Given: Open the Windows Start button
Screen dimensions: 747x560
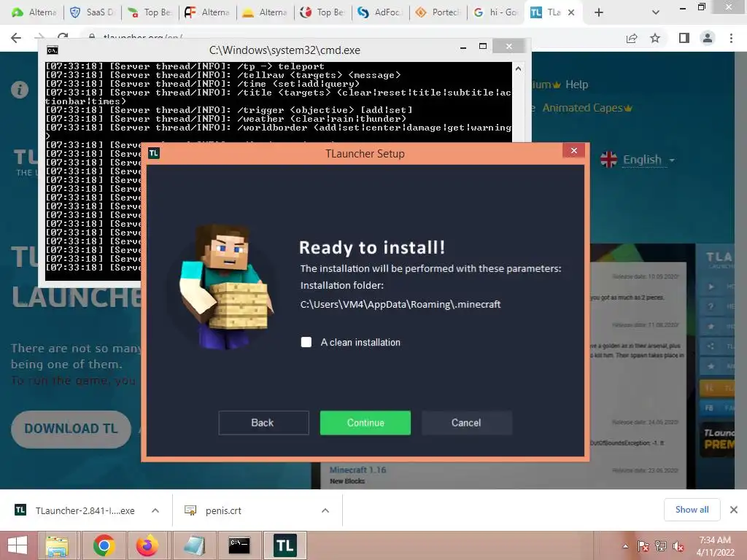Looking at the screenshot, I should [x=18, y=545].
